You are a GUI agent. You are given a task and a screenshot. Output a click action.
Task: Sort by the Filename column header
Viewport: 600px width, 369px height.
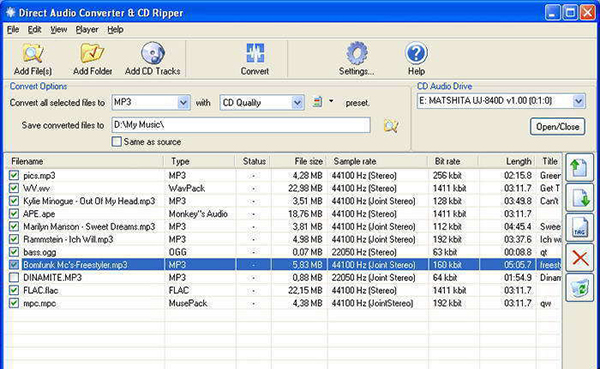click(x=84, y=161)
